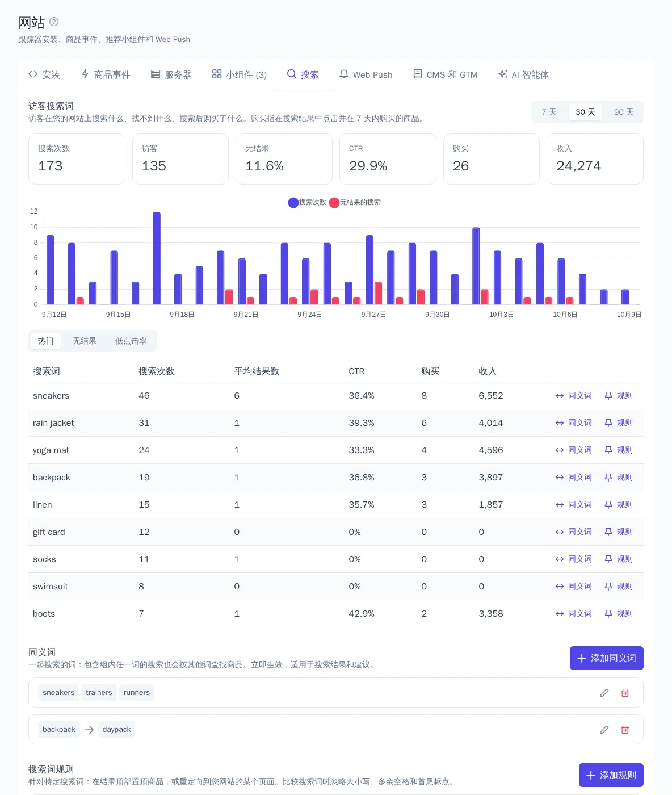Go to the 小组件 (3) tab

click(x=239, y=74)
